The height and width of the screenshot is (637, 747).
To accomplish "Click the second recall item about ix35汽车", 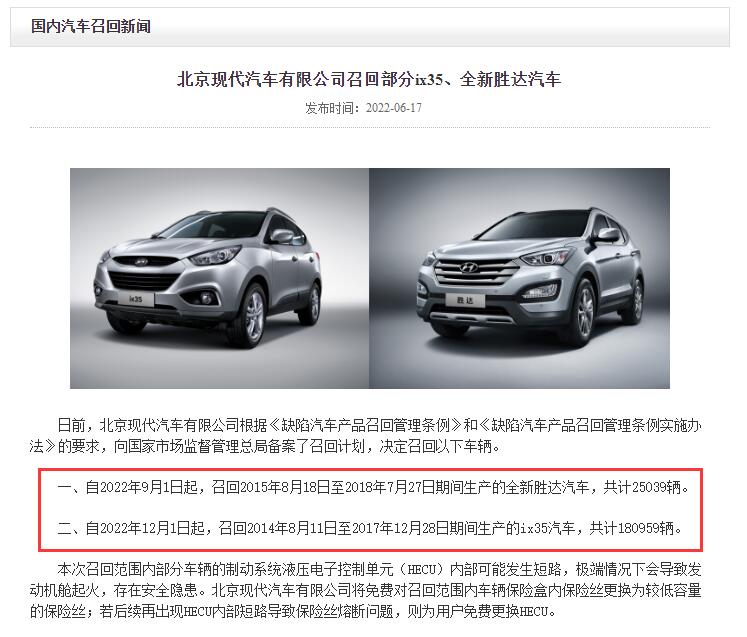I will 370,528.
